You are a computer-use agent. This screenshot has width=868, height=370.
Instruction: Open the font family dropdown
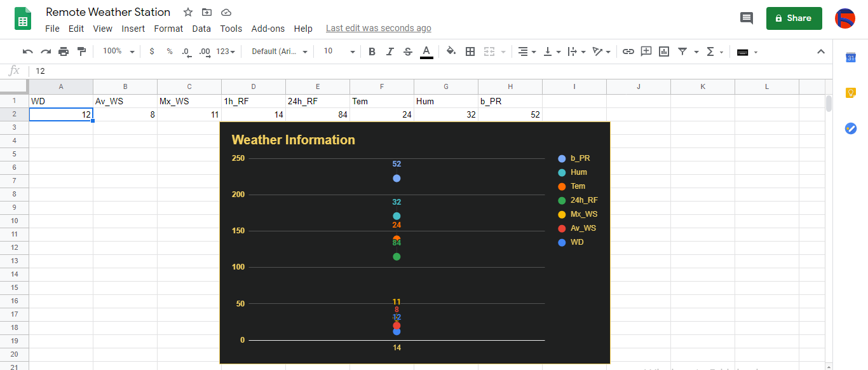click(280, 51)
